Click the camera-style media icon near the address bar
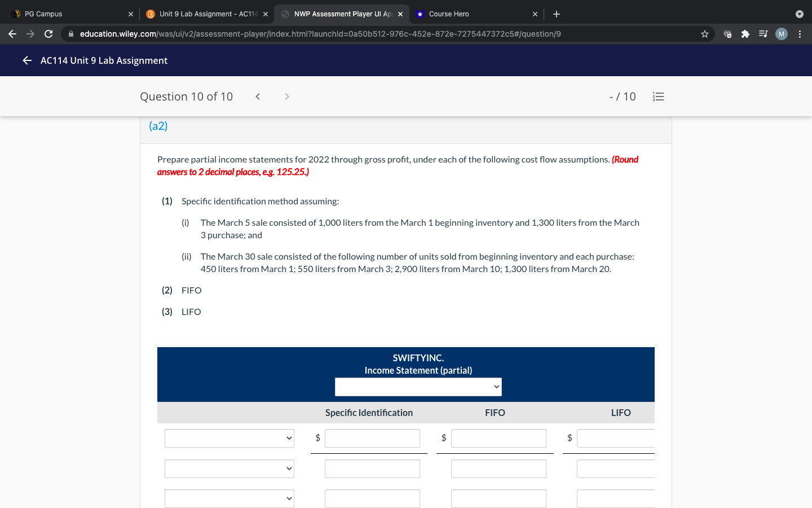 pyautogui.click(x=727, y=34)
